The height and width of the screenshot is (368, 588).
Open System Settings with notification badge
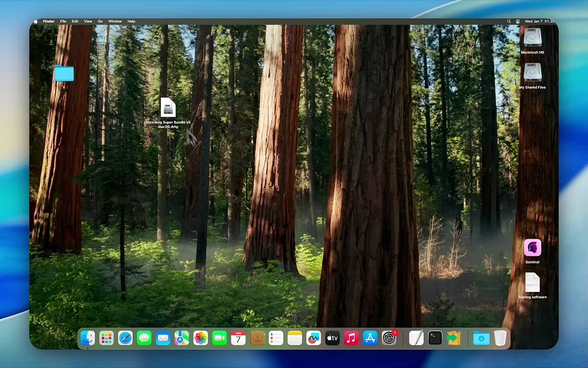(389, 337)
